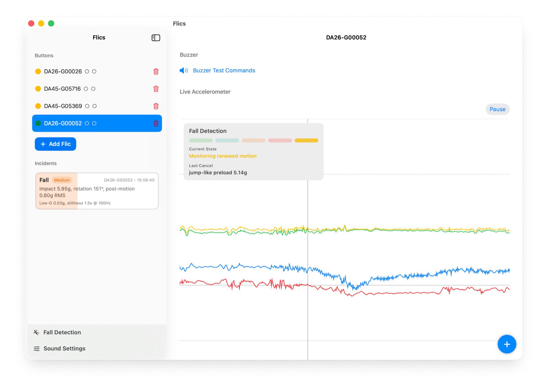Click first circle indicator of DA45-G05716

86,89
